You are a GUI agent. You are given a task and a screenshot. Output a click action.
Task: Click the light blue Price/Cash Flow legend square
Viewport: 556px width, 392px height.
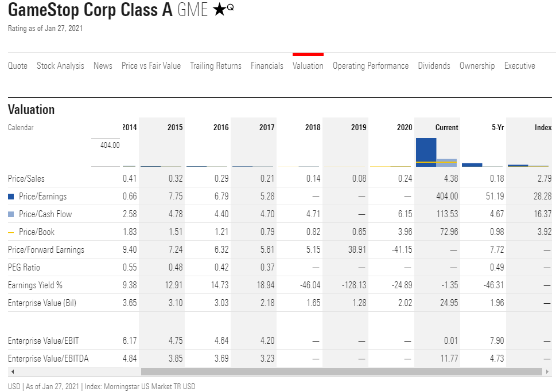[11, 214]
